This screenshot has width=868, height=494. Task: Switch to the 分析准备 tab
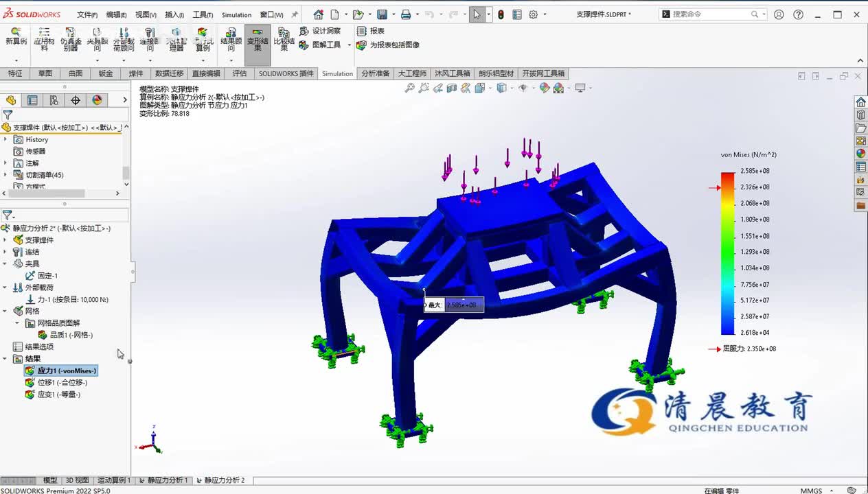pos(376,73)
